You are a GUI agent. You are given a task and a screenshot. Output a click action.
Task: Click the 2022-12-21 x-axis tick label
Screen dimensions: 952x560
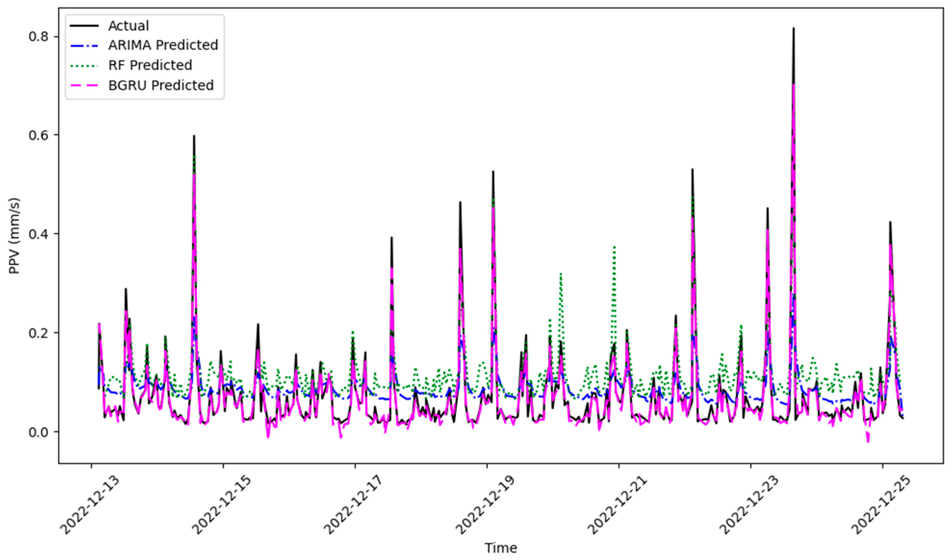[617, 505]
